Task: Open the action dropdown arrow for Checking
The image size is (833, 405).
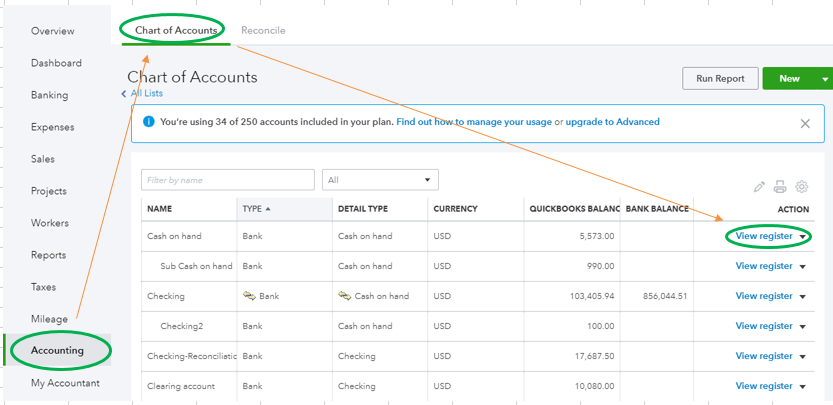Action: 802,297
